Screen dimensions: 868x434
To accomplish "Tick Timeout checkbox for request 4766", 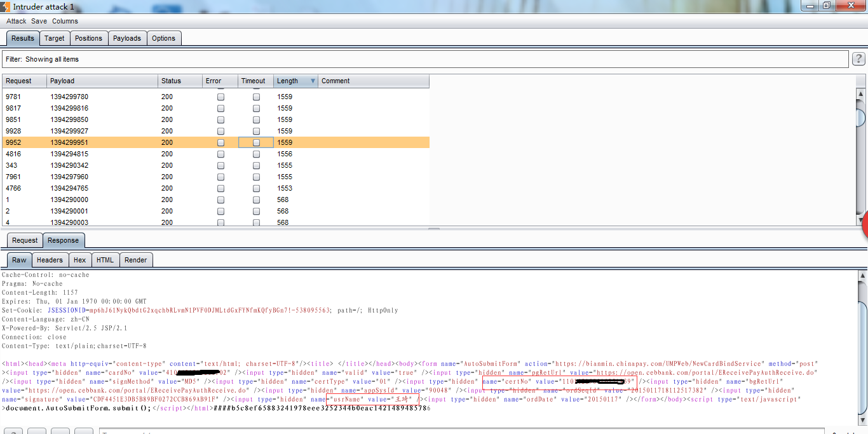I will [256, 189].
